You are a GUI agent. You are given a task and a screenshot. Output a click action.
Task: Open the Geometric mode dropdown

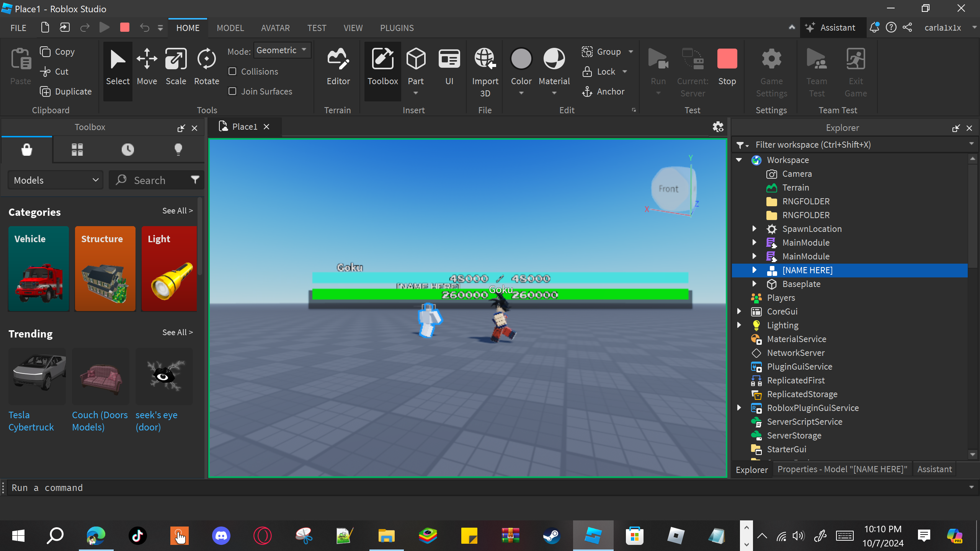[282, 51]
